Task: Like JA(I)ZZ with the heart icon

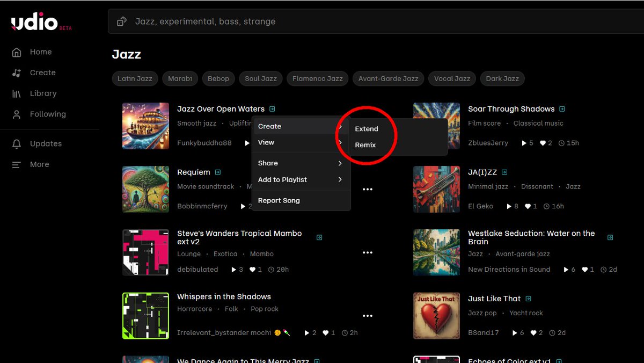Action: point(528,206)
